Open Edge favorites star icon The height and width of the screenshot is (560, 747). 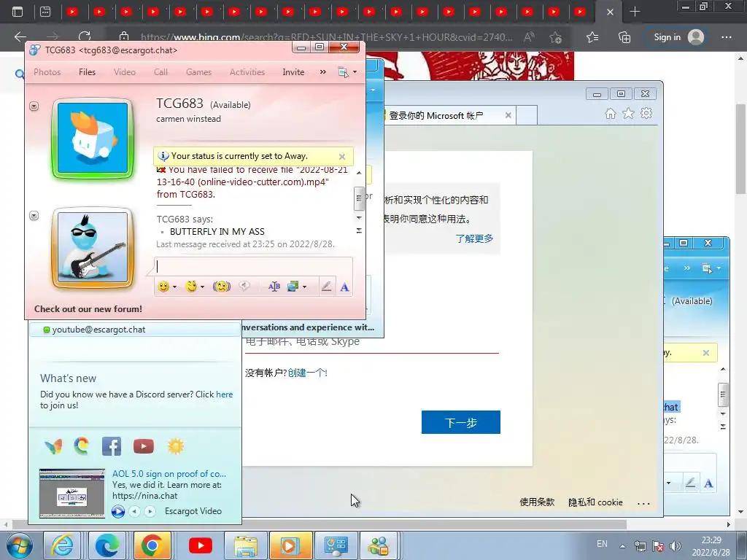pyautogui.click(x=592, y=37)
